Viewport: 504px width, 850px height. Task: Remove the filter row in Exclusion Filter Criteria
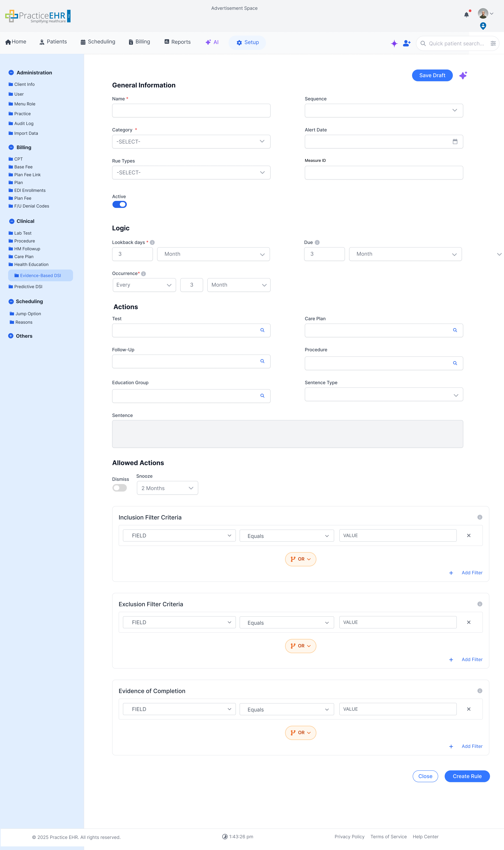[x=469, y=622]
